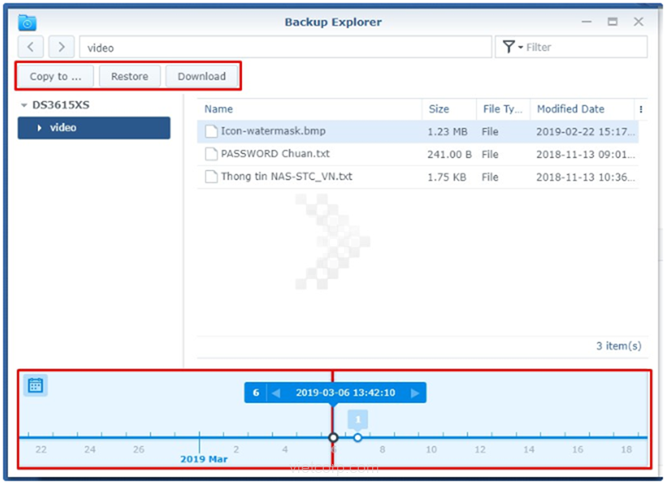The height and width of the screenshot is (486, 668).
Task: Select the Thong tin NAS-STC_VN.txt file
Action: coord(286,177)
